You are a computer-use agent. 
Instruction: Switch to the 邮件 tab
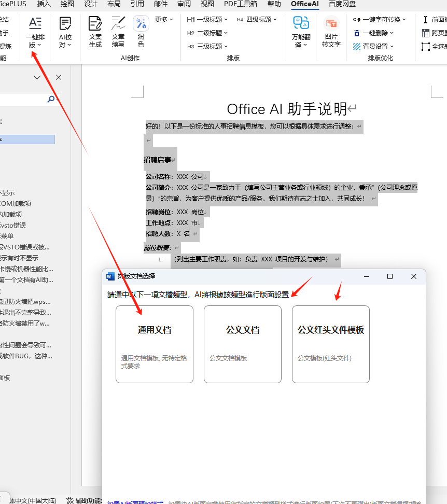click(x=161, y=4)
